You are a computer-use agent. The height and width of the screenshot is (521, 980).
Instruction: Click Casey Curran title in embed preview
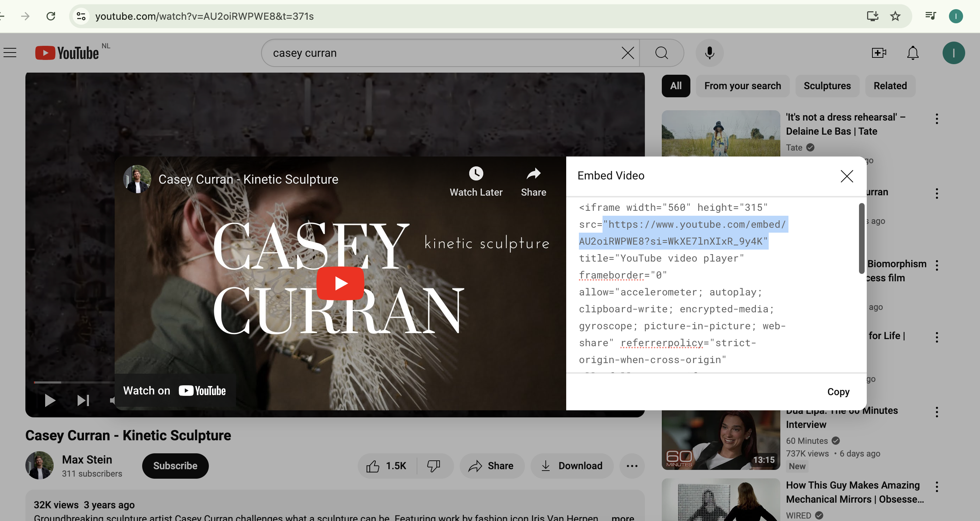[248, 179]
